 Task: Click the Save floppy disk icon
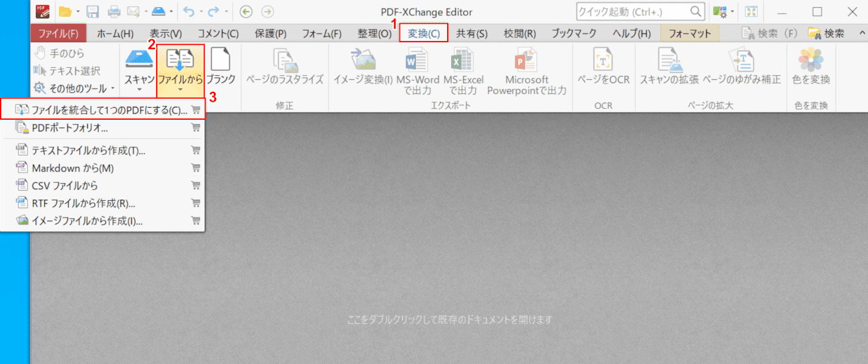tap(92, 11)
